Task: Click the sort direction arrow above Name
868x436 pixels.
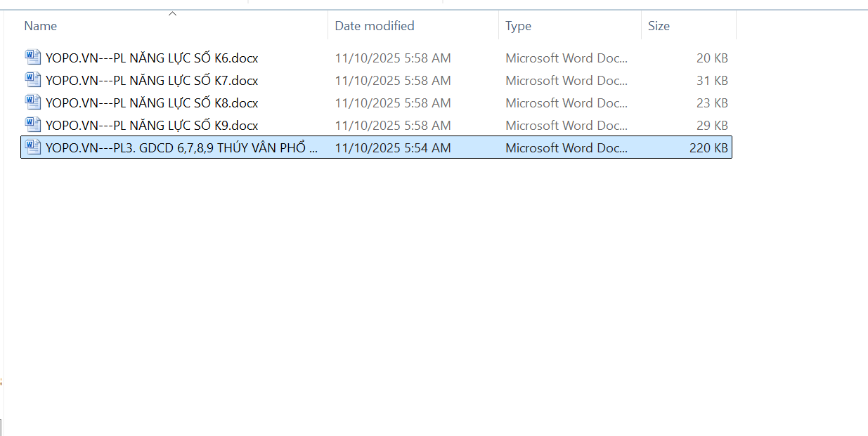Action: pyautogui.click(x=172, y=13)
